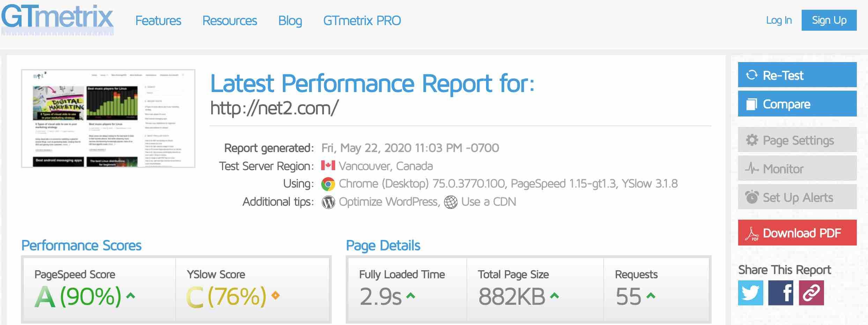Click the green arrow beside PageSpeed score
Screen dimensions: 868x325
[131, 296]
